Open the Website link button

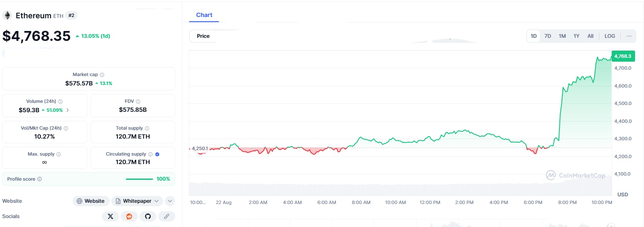tap(91, 201)
